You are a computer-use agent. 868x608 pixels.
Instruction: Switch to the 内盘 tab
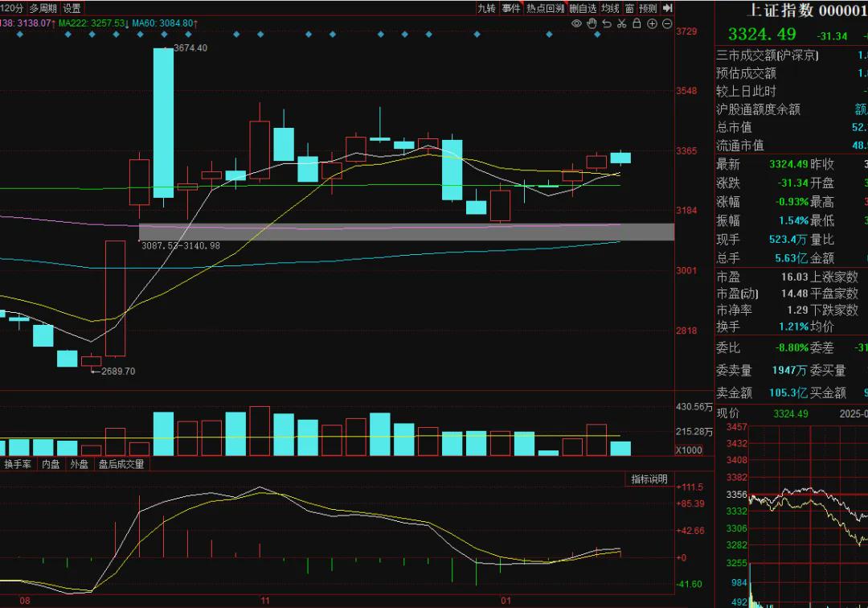pos(51,464)
